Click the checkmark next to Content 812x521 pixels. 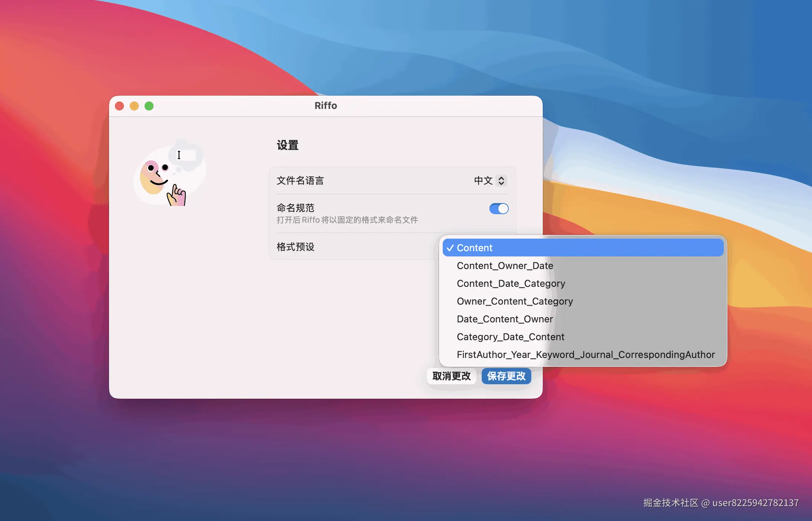click(450, 248)
